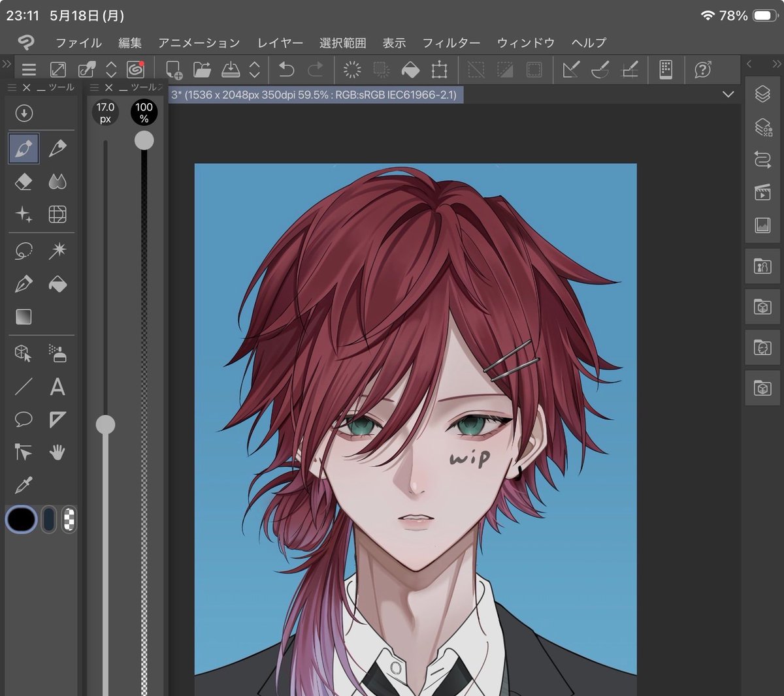Expand the right dock double chevron
Screen dimensions: 784x696
coord(776,64)
